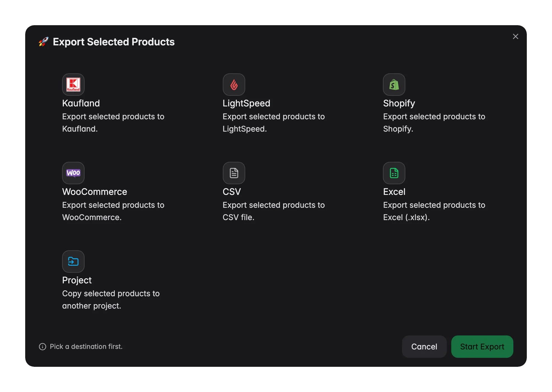Click the Start Export button

482,347
